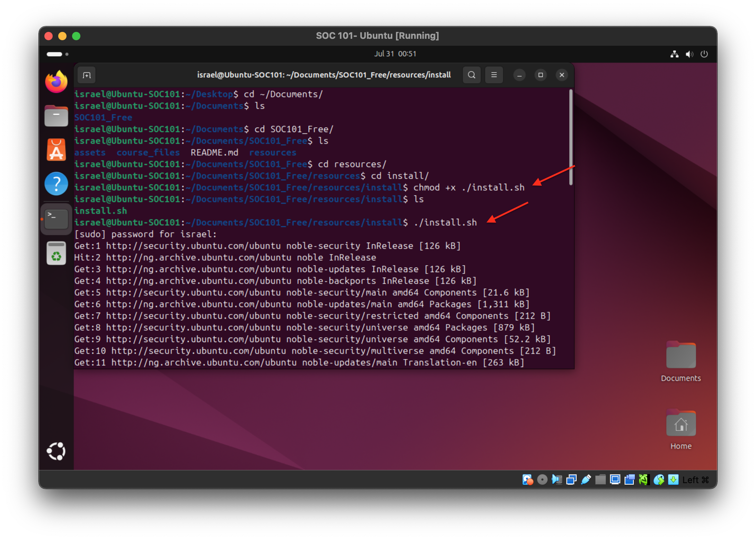Open the Documents folder on the desktop
Image resolution: width=756 pixels, height=540 pixels.
tap(681, 362)
